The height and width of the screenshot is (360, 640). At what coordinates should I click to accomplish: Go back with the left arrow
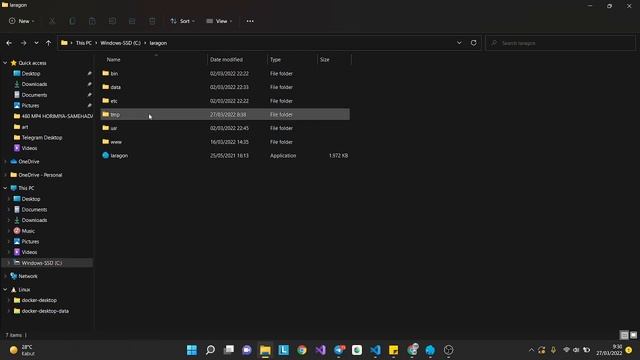pyautogui.click(x=9, y=43)
